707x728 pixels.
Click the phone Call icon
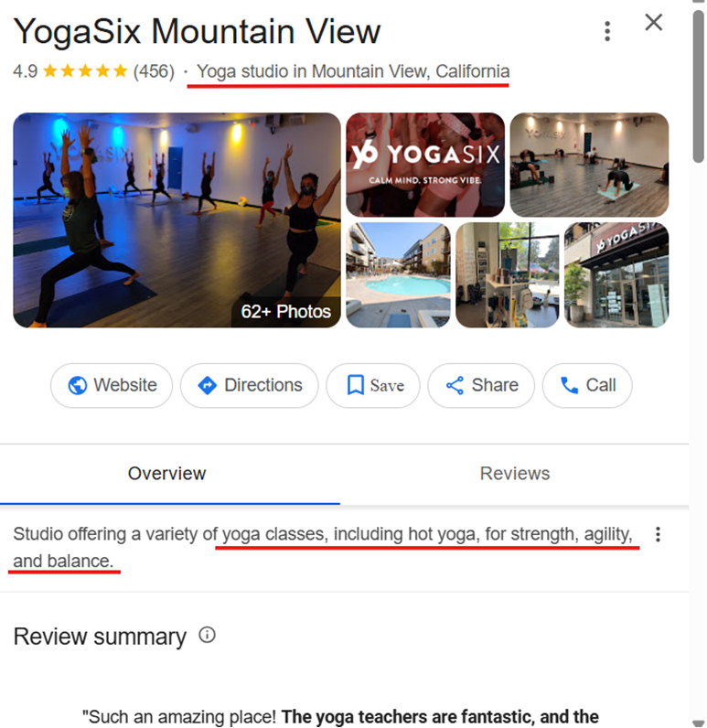point(569,385)
